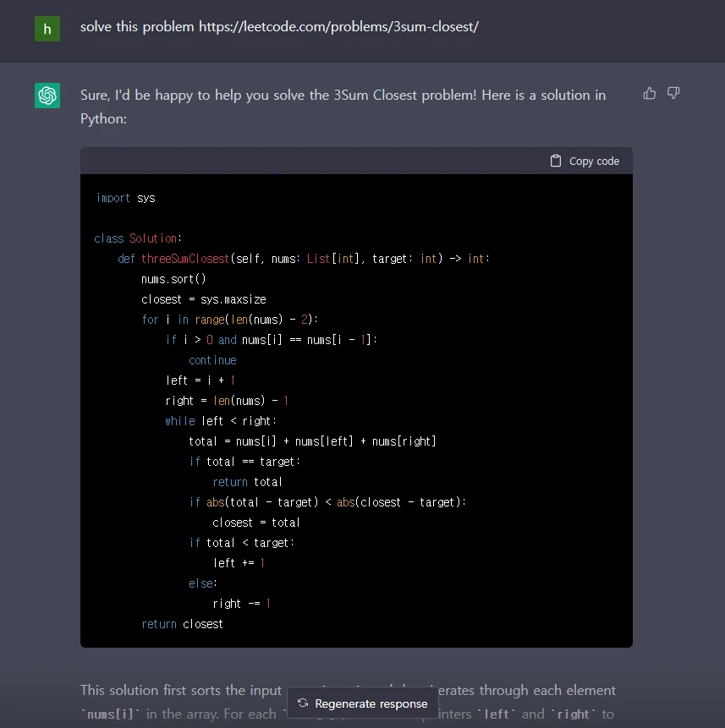Screen dimensions: 725x728
Task: Click 'while left < right:' line
Action: 221,421
